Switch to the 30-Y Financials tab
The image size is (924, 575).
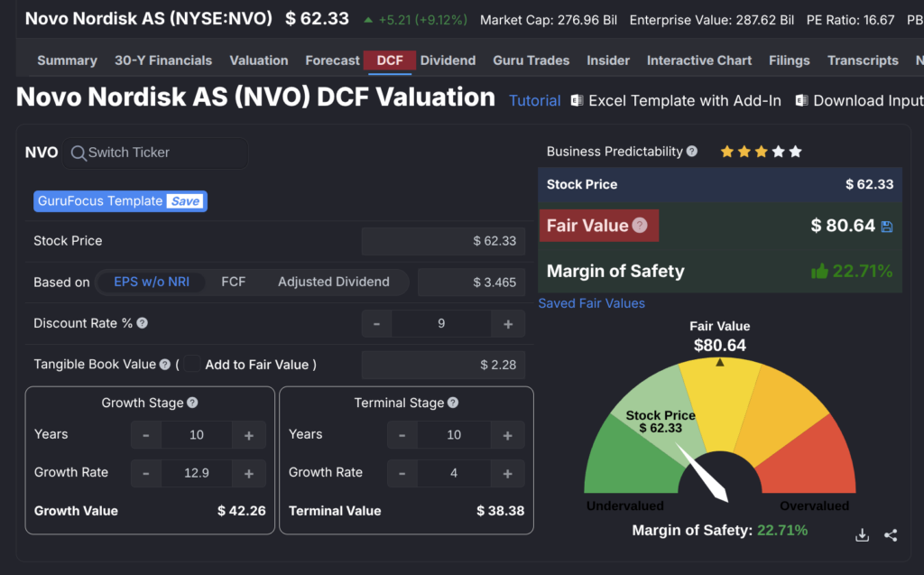pyautogui.click(x=163, y=60)
